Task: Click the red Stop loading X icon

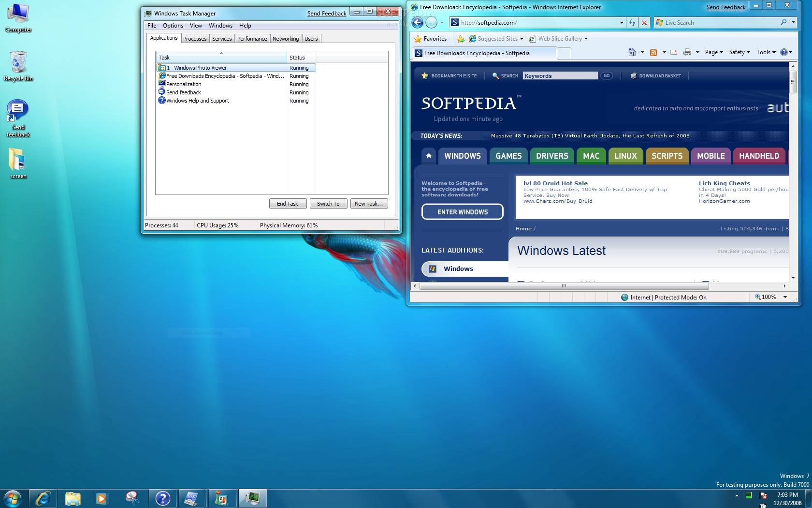Action: coord(644,22)
